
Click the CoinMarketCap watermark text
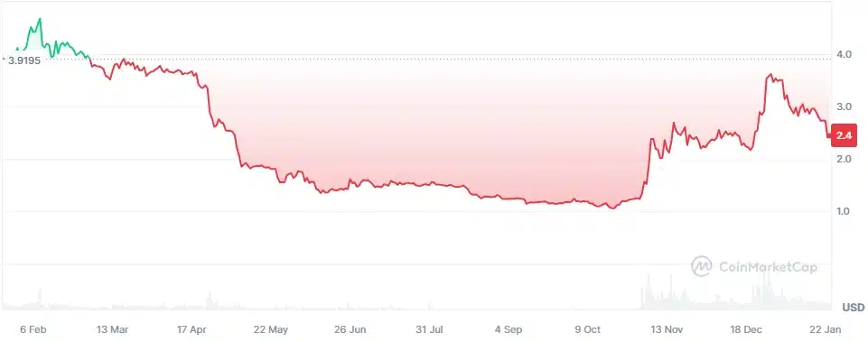point(767,267)
